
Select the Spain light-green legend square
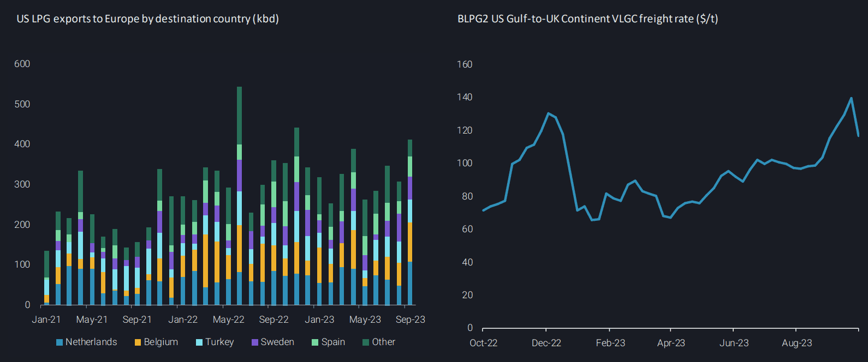[x=315, y=342]
